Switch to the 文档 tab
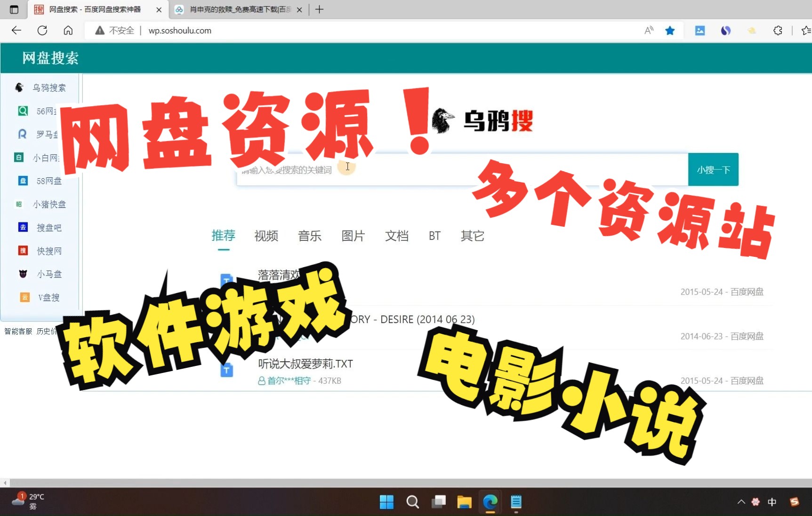The height and width of the screenshot is (516, 812). (397, 236)
